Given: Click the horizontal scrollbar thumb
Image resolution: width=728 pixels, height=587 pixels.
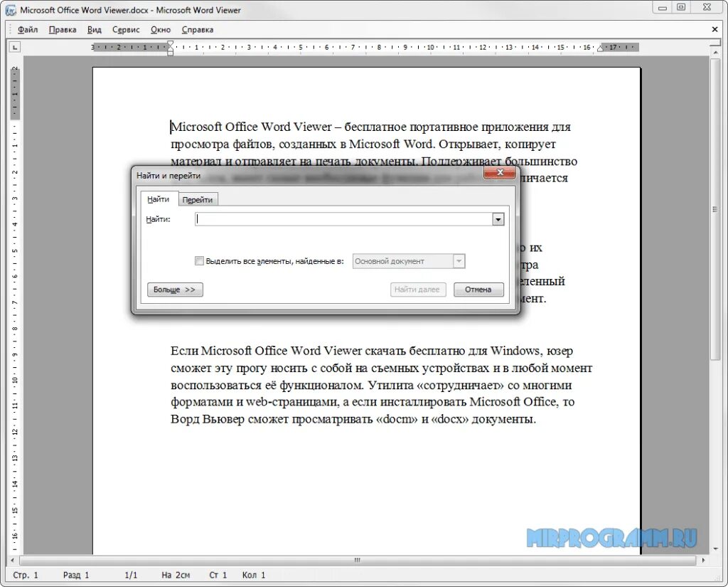Looking at the screenshot, I should [358, 560].
